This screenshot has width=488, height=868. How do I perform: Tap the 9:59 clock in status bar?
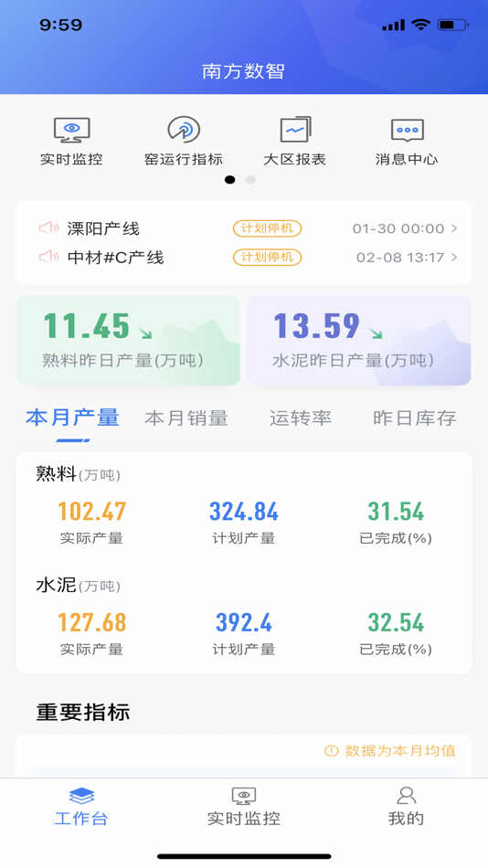tap(61, 25)
